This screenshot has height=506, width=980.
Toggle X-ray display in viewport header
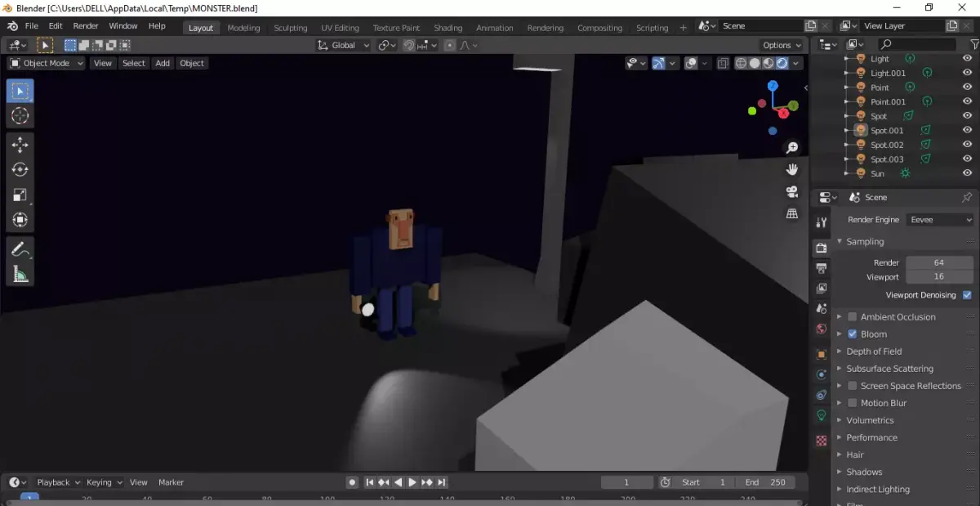pos(723,63)
